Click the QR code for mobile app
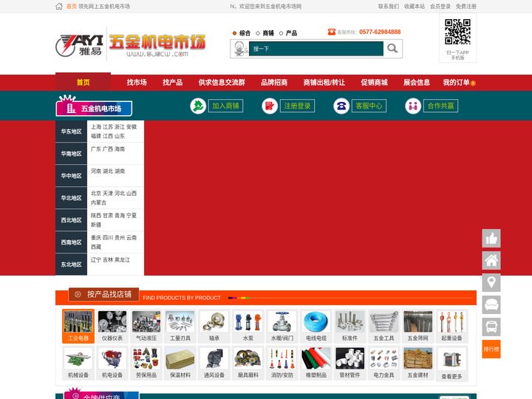532x399 pixels. coord(457,32)
